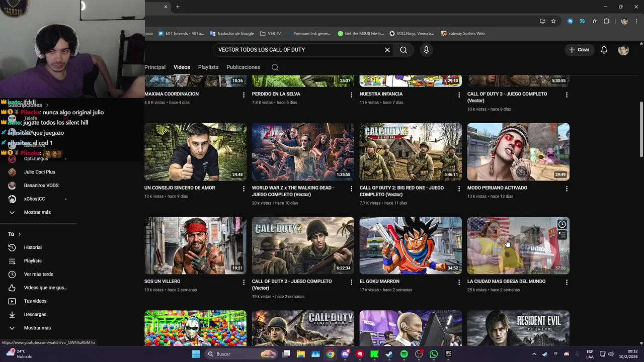This screenshot has width=644, height=362.
Task: Open Chrome profile avatar in toolbar
Action: [624, 21]
